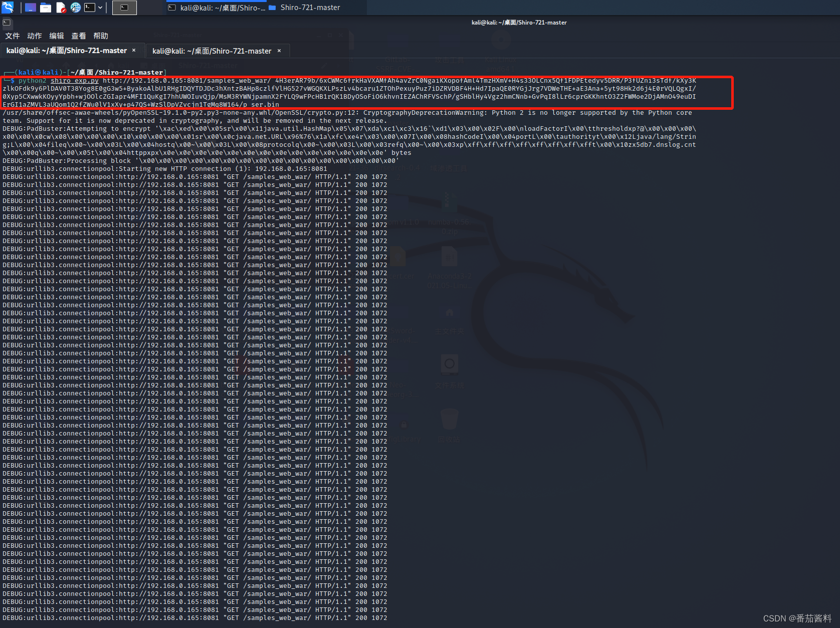
Task: Open the Kali dragon applications menu
Action: click(x=8, y=7)
